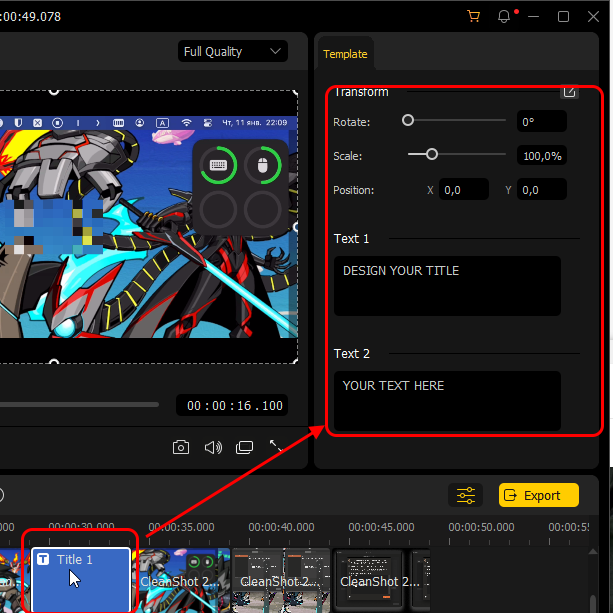The image size is (613, 613).
Task: Click the detach preview window icon
Action: pos(244,447)
